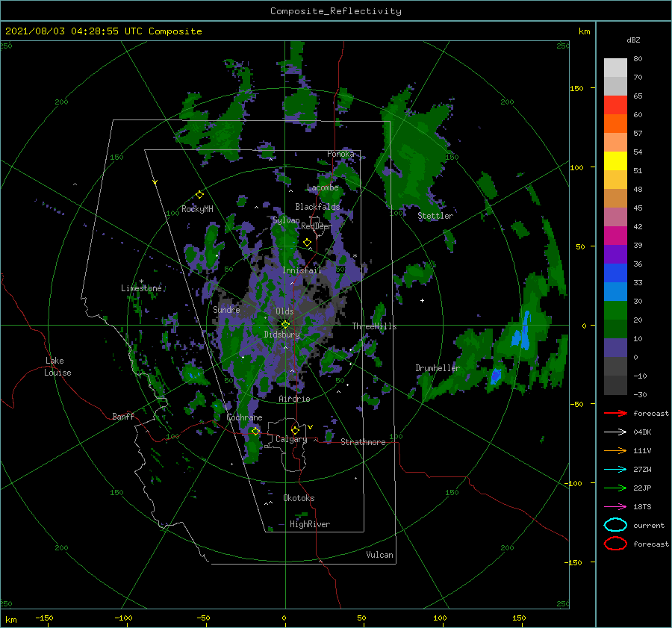Click the Drumheller label
Image resolution: width=672 pixels, height=628 pixels.
pyautogui.click(x=438, y=368)
